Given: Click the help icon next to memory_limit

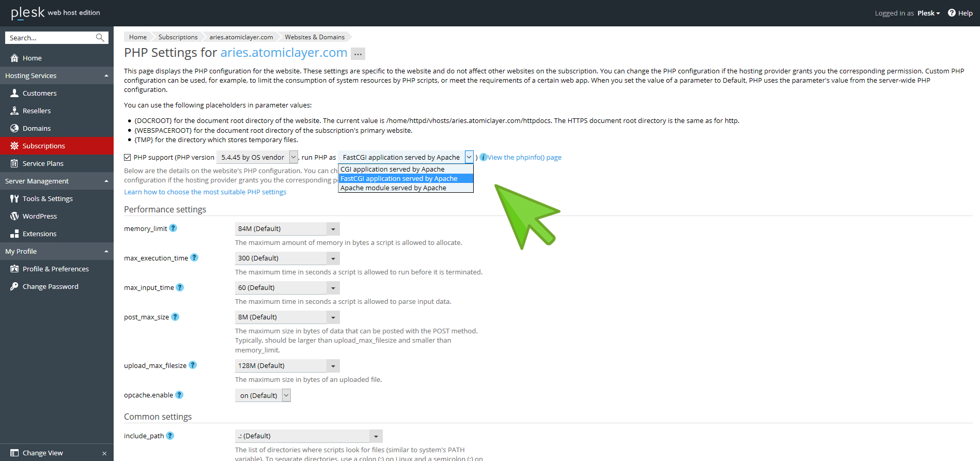Looking at the screenshot, I should click(173, 228).
